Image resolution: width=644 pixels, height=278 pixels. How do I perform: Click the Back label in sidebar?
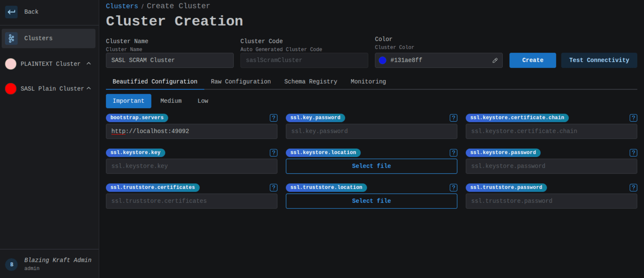[x=31, y=12]
